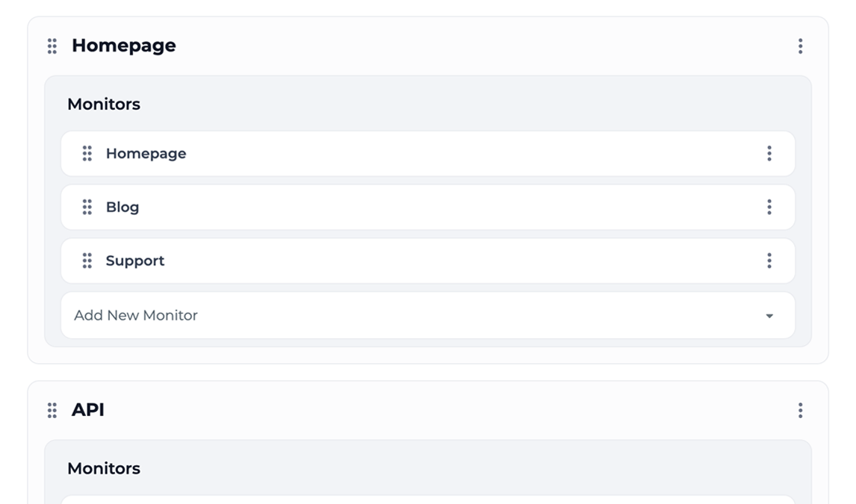The height and width of the screenshot is (504, 856).
Task: Open the Homepage group options menu
Action: [x=800, y=46]
